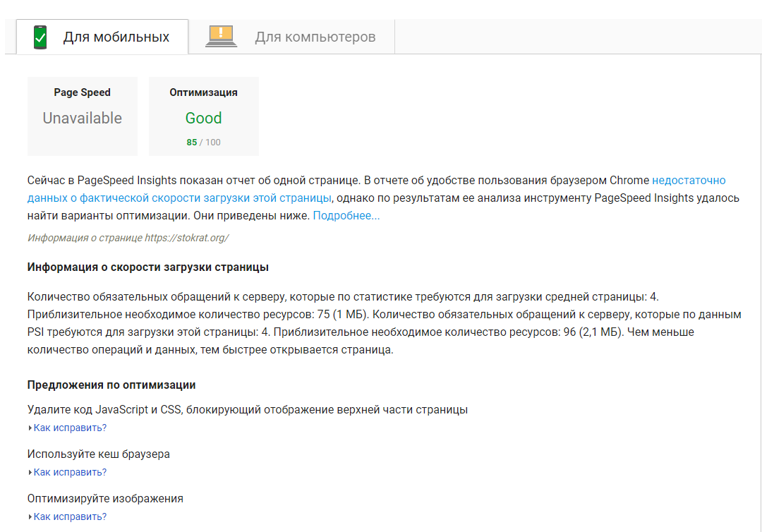Click the Page Speed Unavailable card
The height and width of the screenshot is (532, 762).
click(83, 116)
